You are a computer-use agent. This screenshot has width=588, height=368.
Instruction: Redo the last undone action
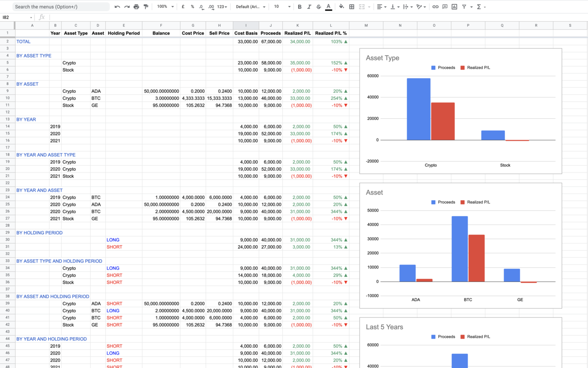point(127,7)
